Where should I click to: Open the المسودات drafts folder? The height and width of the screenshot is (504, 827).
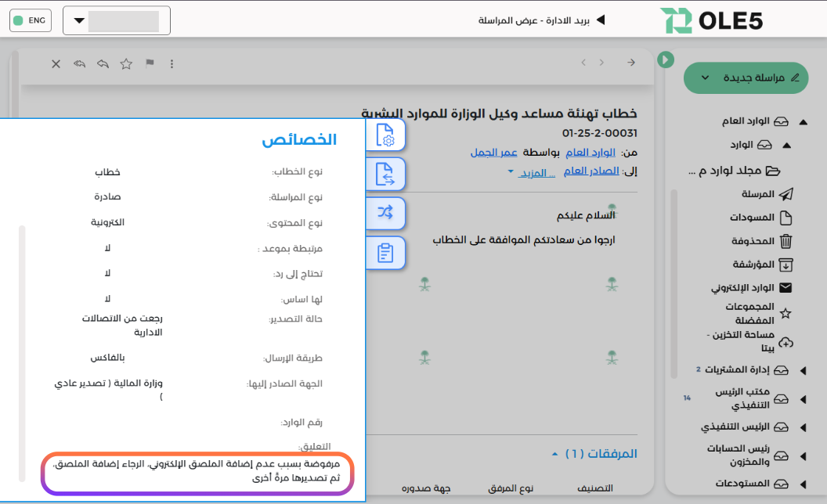pyautogui.click(x=760, y=218)
